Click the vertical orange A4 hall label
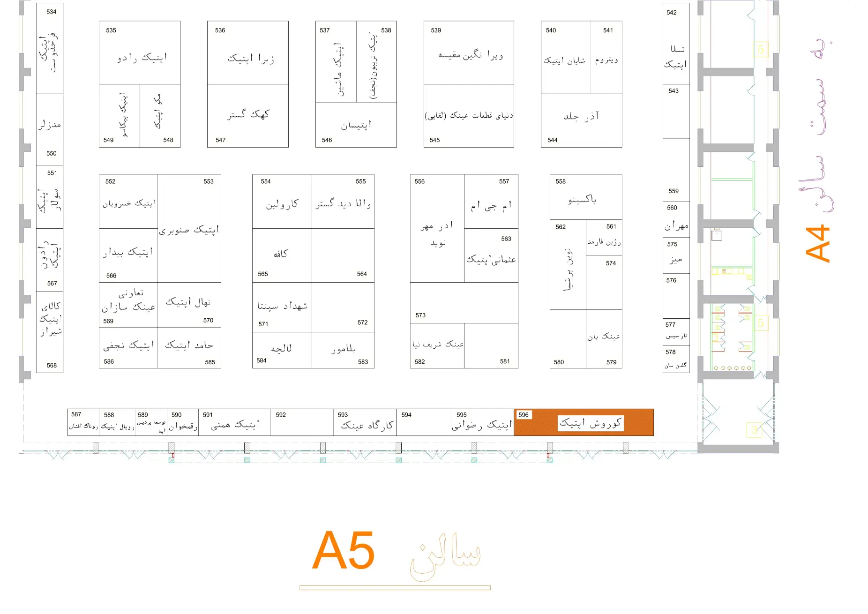This screenshot has height=614, width=868. (x=818, y=244)
